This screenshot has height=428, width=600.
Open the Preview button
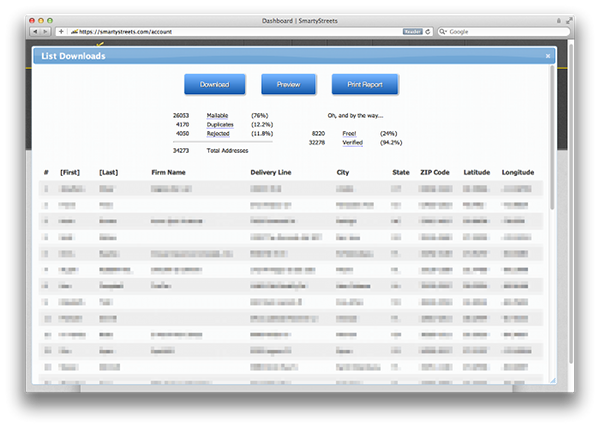[289, 84]
